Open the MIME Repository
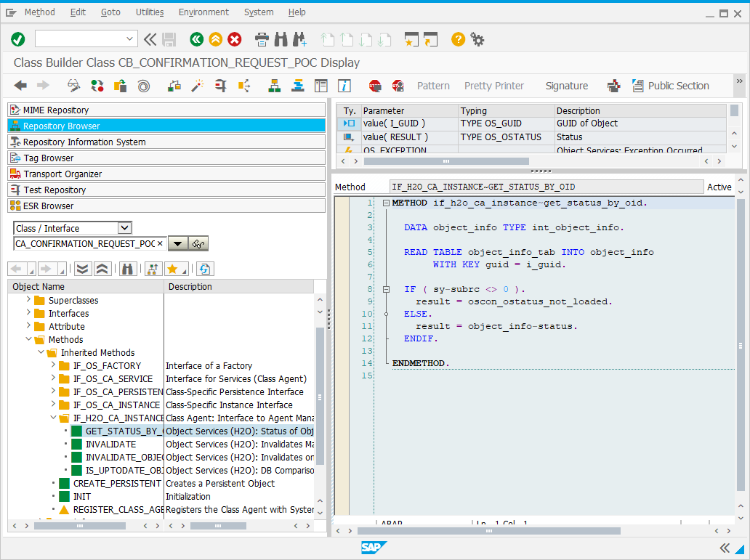The height and width of the screenshot is (560, 750). coord(166,110)
